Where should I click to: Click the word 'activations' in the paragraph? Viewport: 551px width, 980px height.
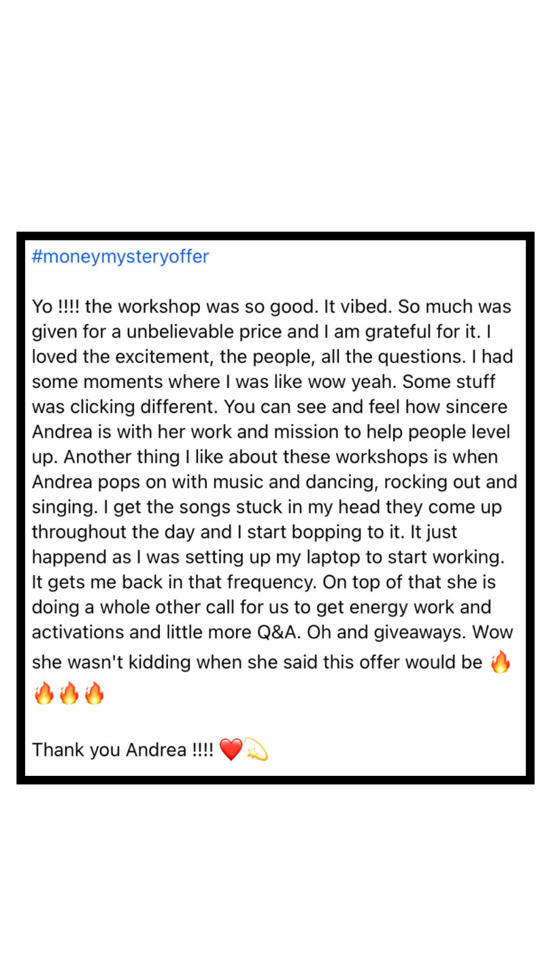(76, 633)
